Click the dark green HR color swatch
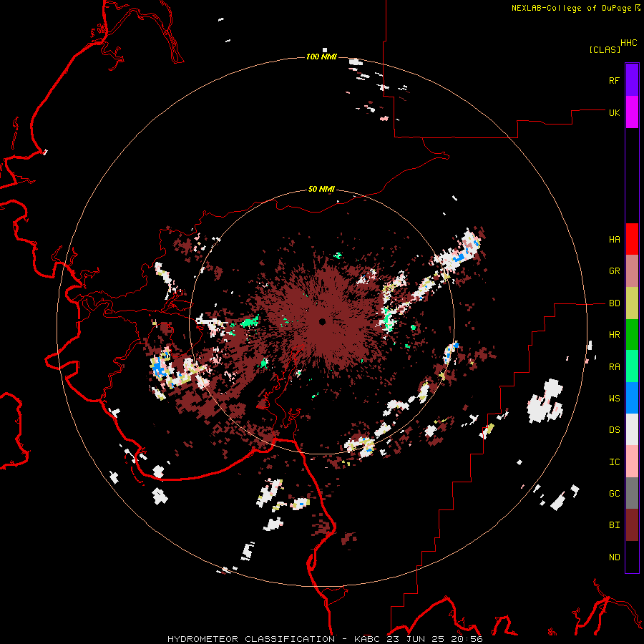This screenshot has width=644, height=644. pos(632,335)
